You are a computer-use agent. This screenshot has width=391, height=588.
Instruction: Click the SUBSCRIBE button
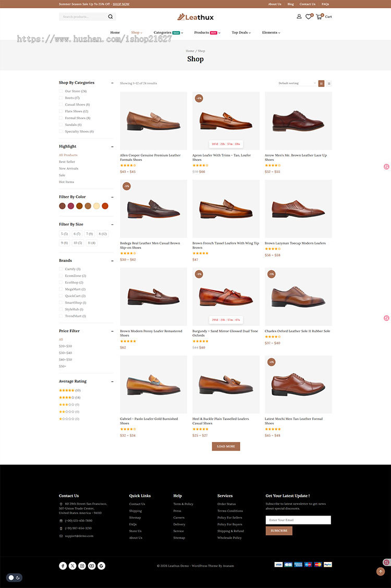279,531
